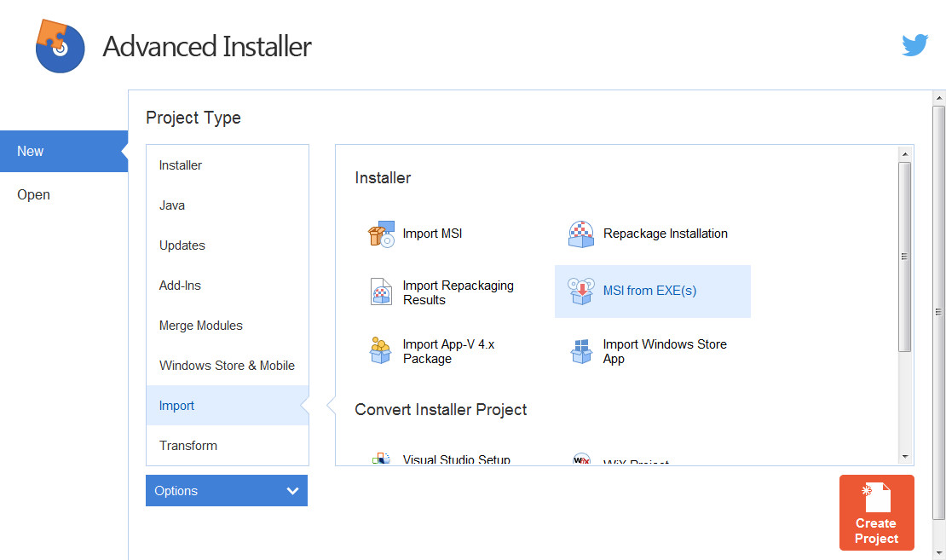Image resolution: width=946 pixels, height=560 pixels.
Task: Click the Import Windows Store App label
Action: [665, 351]
